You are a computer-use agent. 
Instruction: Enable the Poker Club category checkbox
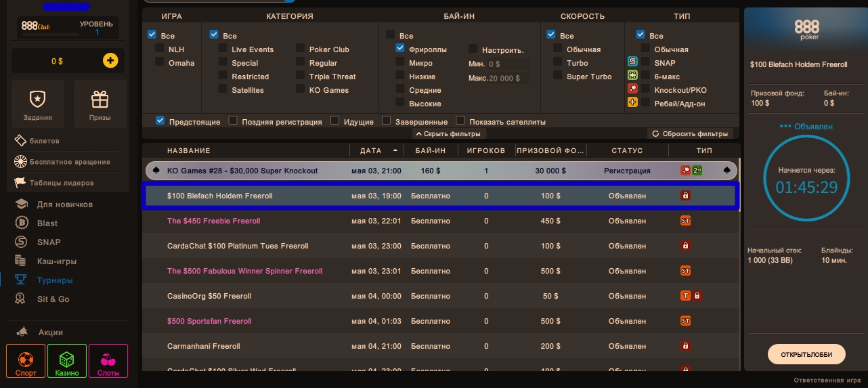[301, 49]
